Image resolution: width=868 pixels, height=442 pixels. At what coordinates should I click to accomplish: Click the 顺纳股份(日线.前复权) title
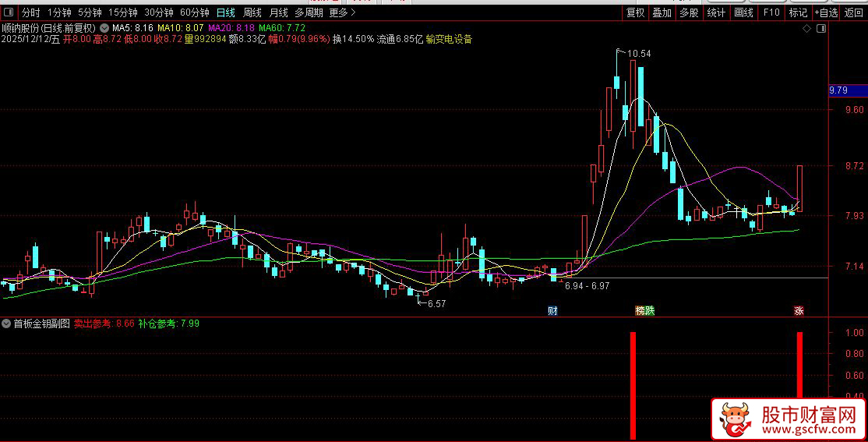point(49,28)
